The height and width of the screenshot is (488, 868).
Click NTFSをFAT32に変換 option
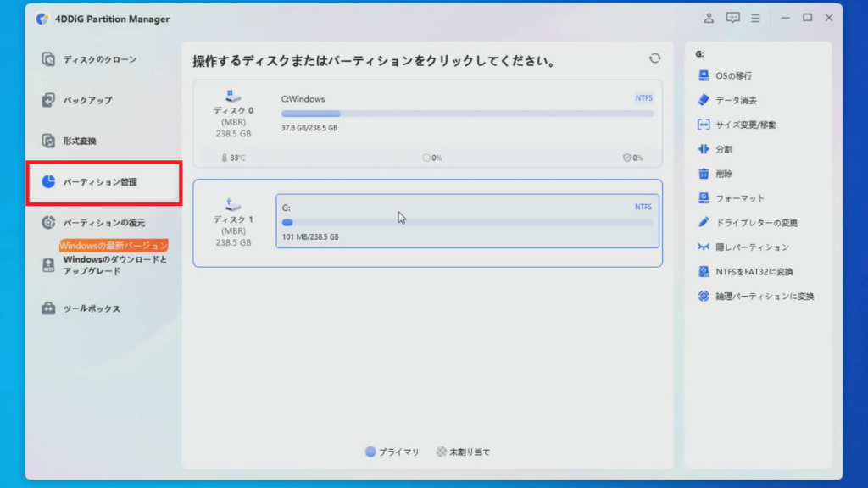[x=754, y=272]
